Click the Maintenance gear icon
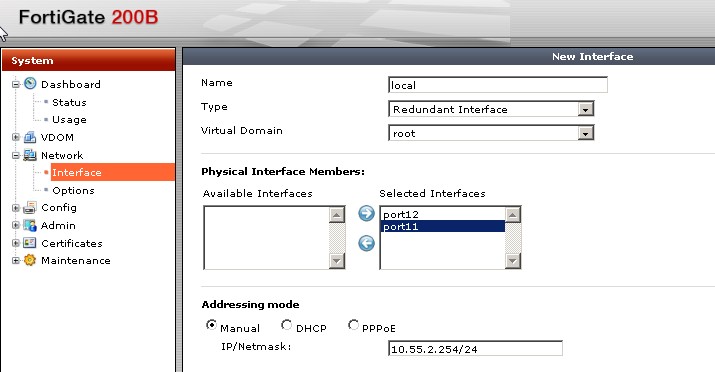Image resolution: width=715 pixels, height=372 pixels. pos(30,260)
